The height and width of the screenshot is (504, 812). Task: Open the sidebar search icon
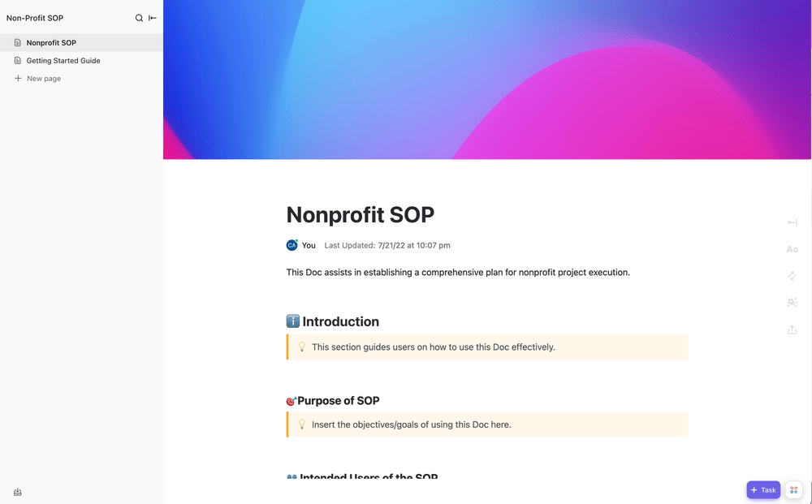[x=139, y=18]
